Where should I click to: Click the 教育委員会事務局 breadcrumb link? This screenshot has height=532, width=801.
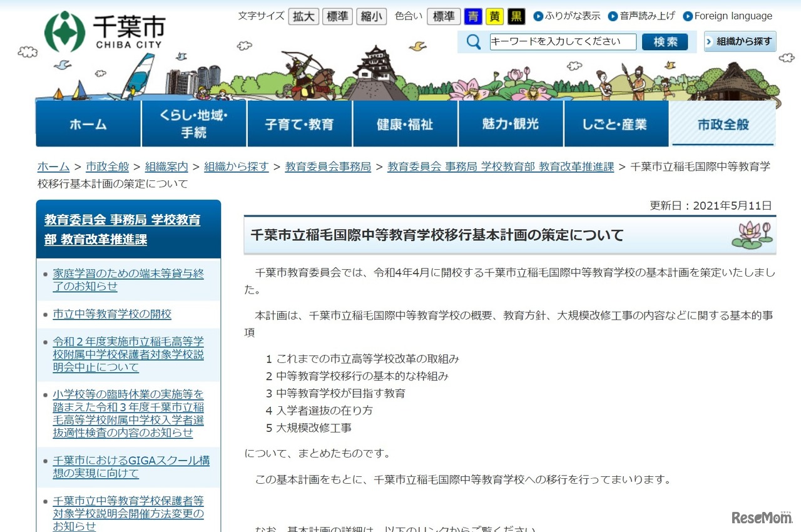(328, 167)
